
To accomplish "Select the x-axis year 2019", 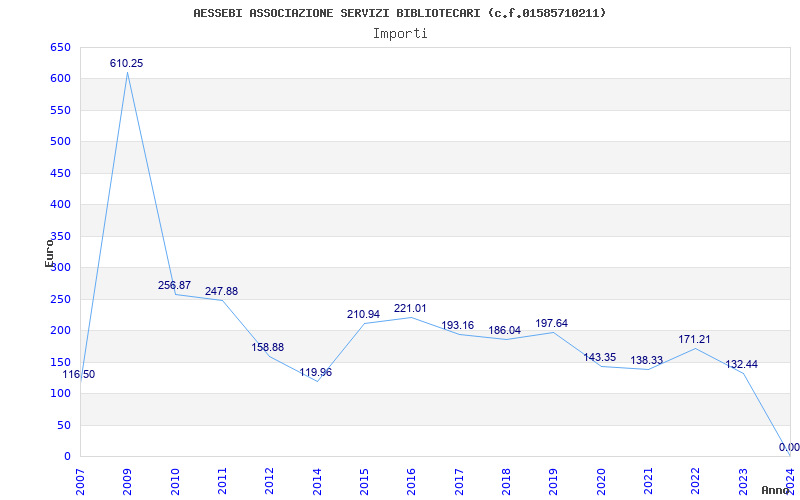I will tap(554, 482).
